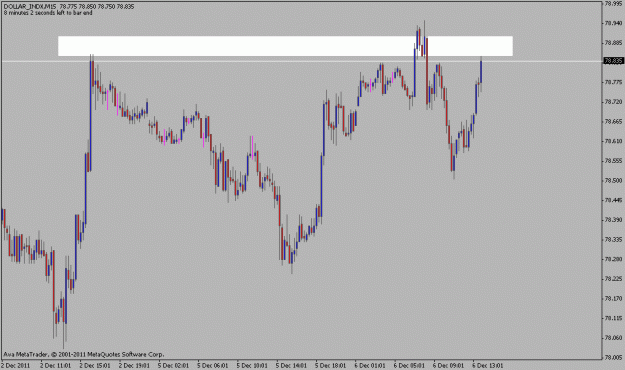Image resolution: width=625 pixels, height=370 pixels.
Task: Click the 78.005 price axis label
Action: 613,357
